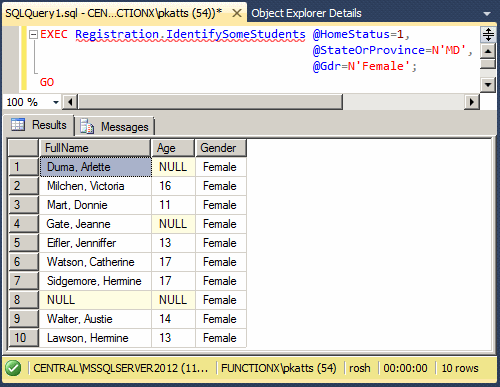Select row header 9
Image resolution: width=500 pixels, height=387 pixels.
click(x=23, y=319)
